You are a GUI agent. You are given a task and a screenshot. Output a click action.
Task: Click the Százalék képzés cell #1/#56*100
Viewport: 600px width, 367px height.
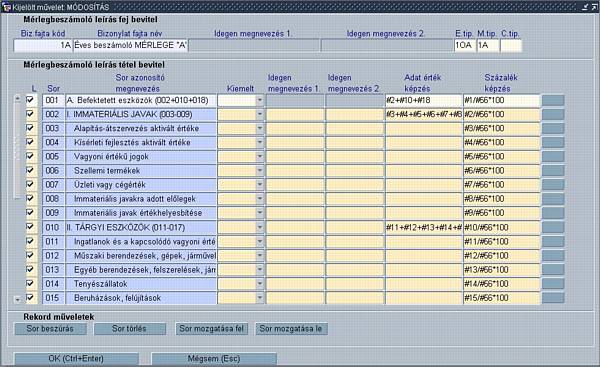coord(502,100)
